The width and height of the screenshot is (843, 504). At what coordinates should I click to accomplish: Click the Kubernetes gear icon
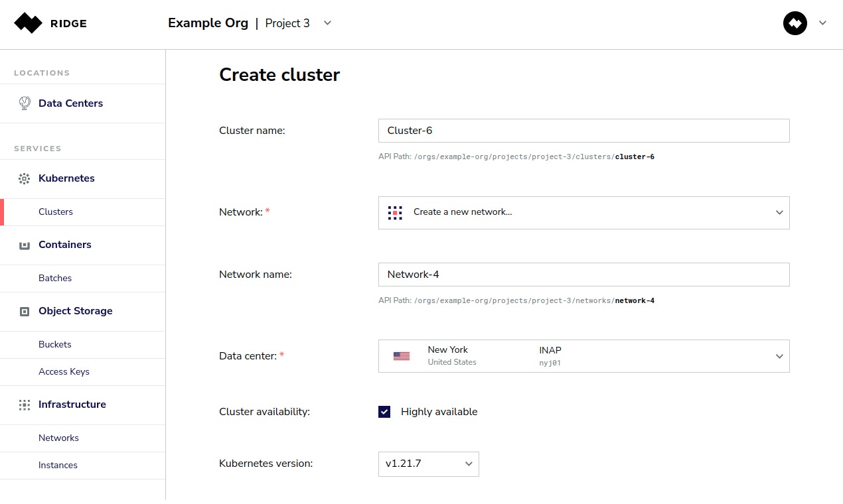coord(25,178)
